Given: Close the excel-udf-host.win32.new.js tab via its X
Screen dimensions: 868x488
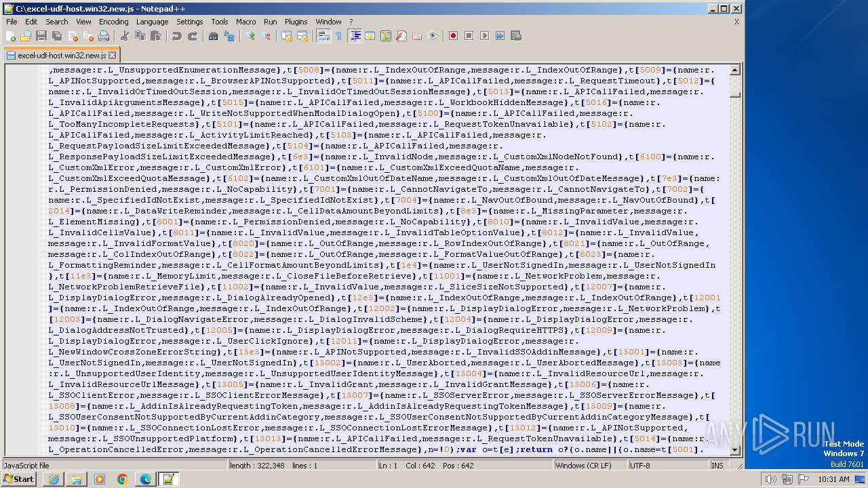Looking at the screenshot, I should 112,55.
